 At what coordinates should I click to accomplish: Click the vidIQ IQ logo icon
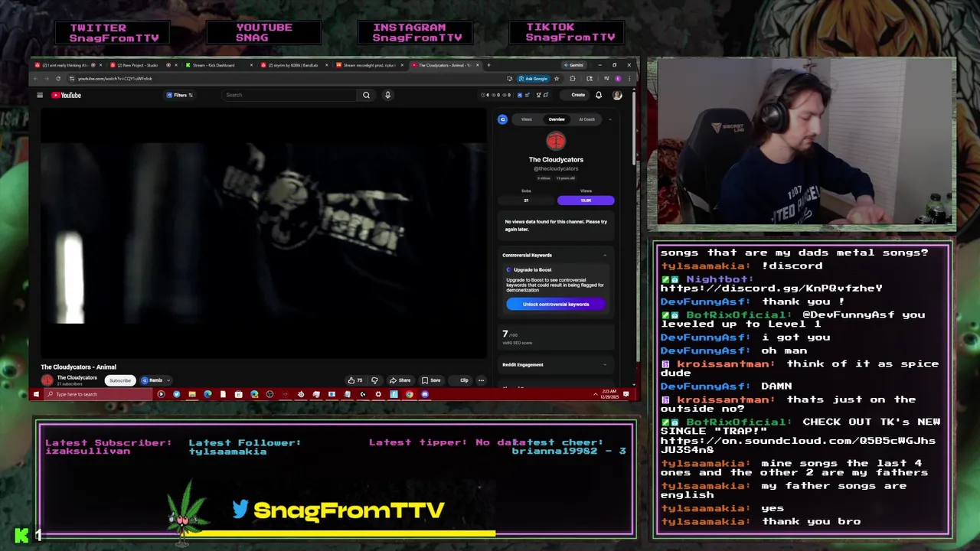coord(502,119)
